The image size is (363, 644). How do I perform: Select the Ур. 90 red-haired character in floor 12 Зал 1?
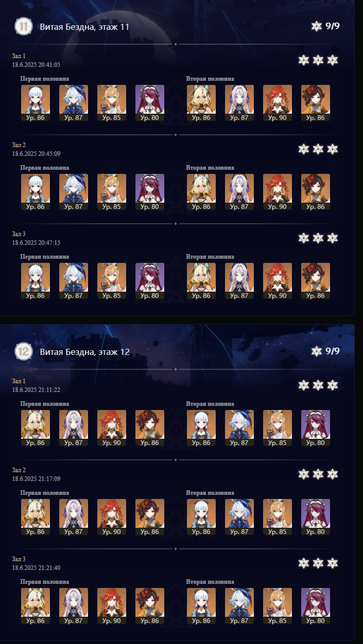point(112,428)
